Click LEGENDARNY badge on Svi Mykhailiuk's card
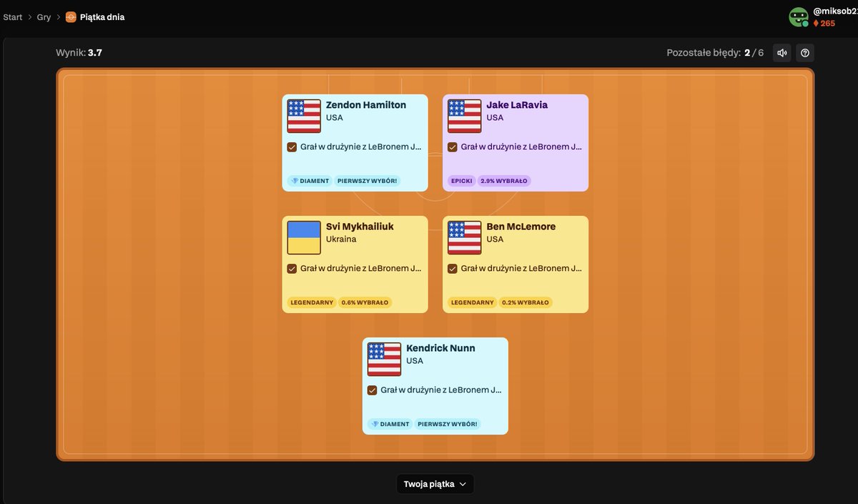Screen dimensions: 858x504 [312, 302]
